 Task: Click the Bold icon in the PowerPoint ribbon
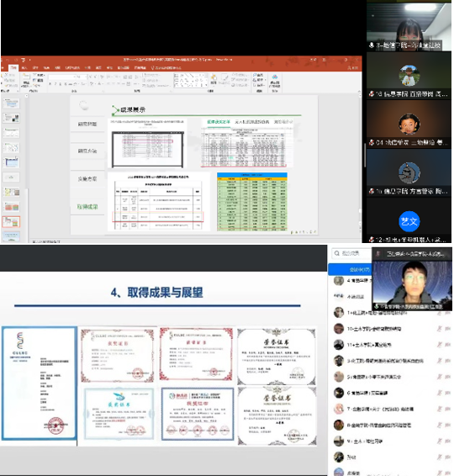pyautogui.click(x=50, y=84)
